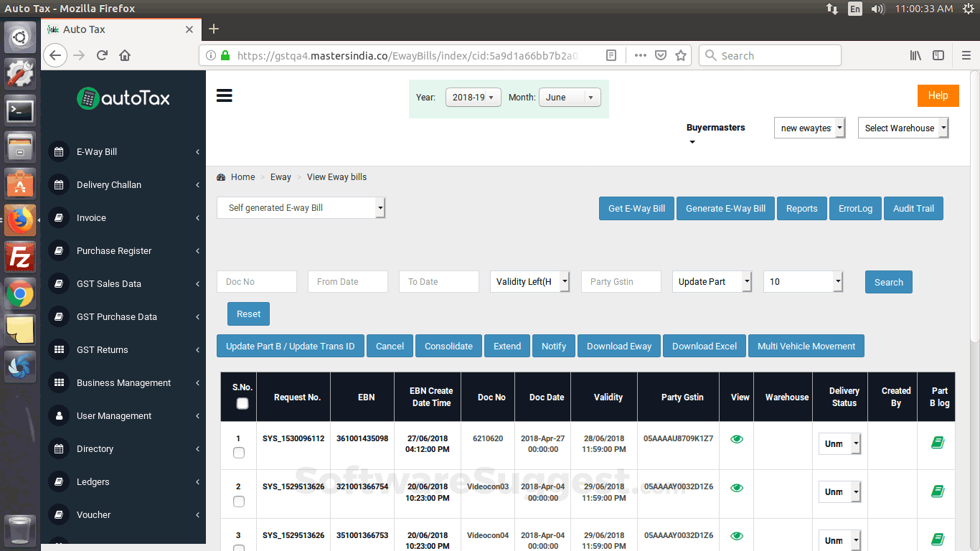Click the Home breadcrumb dashboard icon
Viewport: 980px width, 551px height.
click(222, 177)
